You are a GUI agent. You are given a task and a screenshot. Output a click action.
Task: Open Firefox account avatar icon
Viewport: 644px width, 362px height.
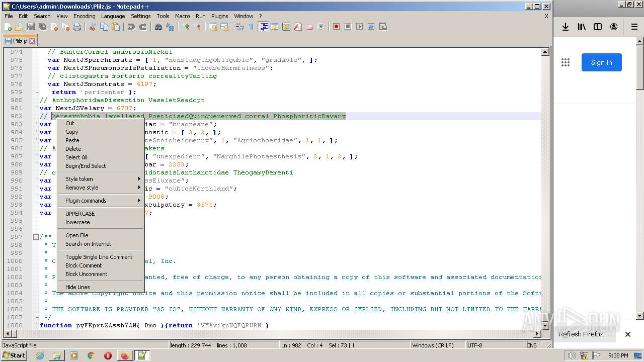pos(614,27)
